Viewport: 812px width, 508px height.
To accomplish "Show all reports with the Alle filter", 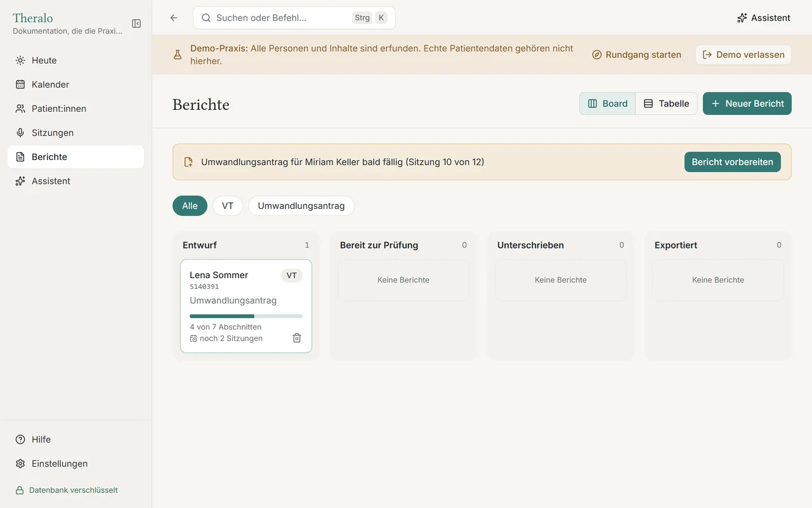I will [x=190, y=206].
